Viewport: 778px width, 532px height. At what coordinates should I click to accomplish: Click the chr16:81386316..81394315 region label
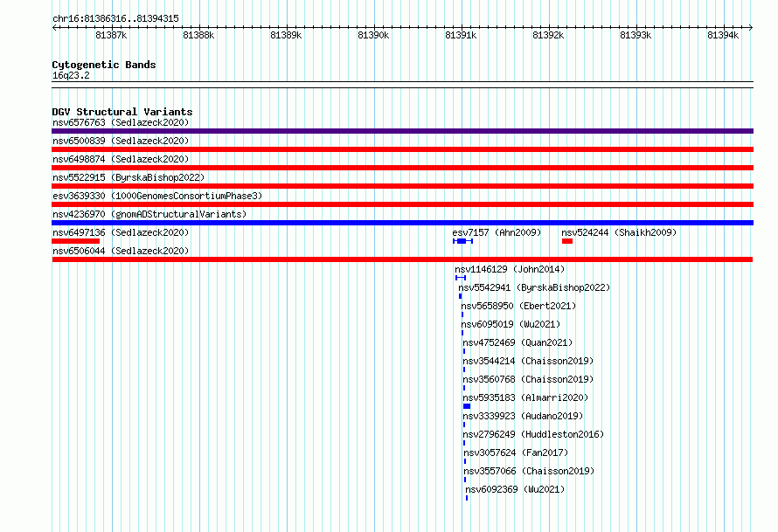point(115,19)
